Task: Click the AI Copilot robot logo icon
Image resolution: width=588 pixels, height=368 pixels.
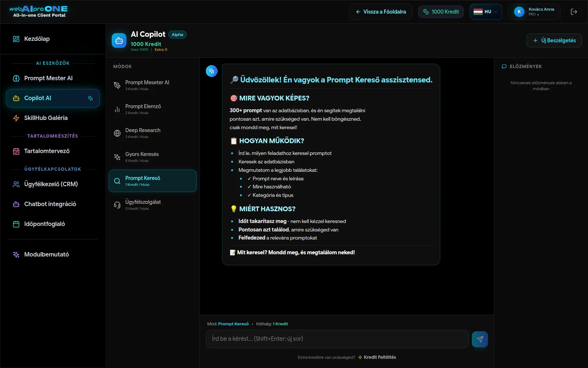Action: pos(119,40)
